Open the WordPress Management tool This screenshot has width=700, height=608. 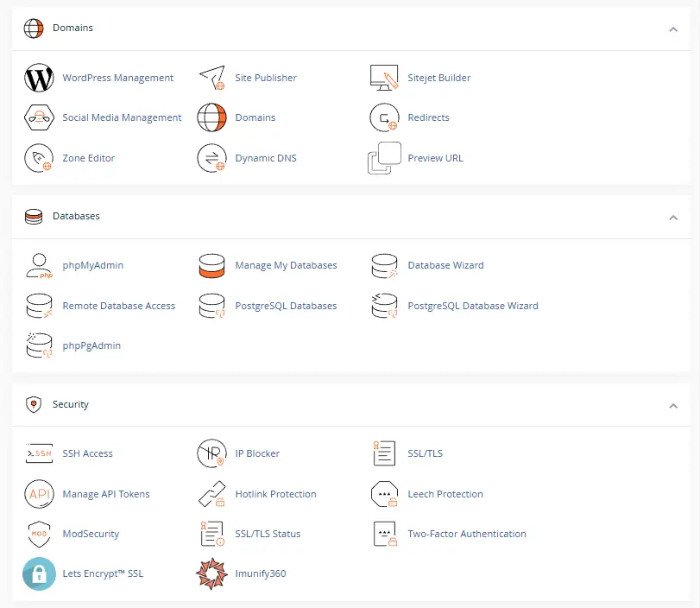point(118,77)
